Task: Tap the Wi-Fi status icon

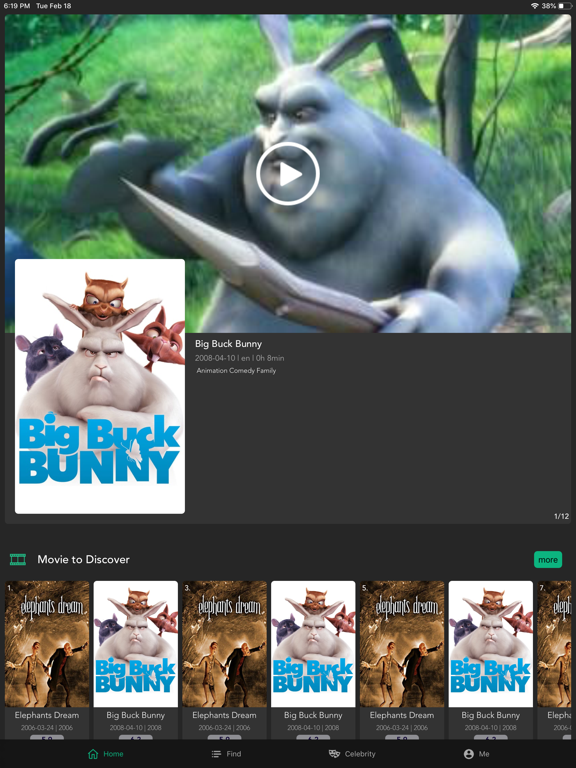Action: [534, 6]
